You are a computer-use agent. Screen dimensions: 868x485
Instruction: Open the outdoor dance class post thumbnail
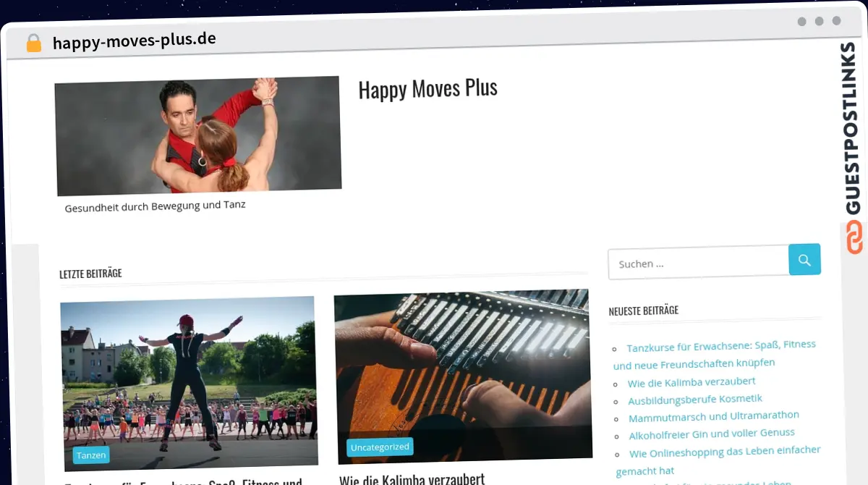[189, 382]
